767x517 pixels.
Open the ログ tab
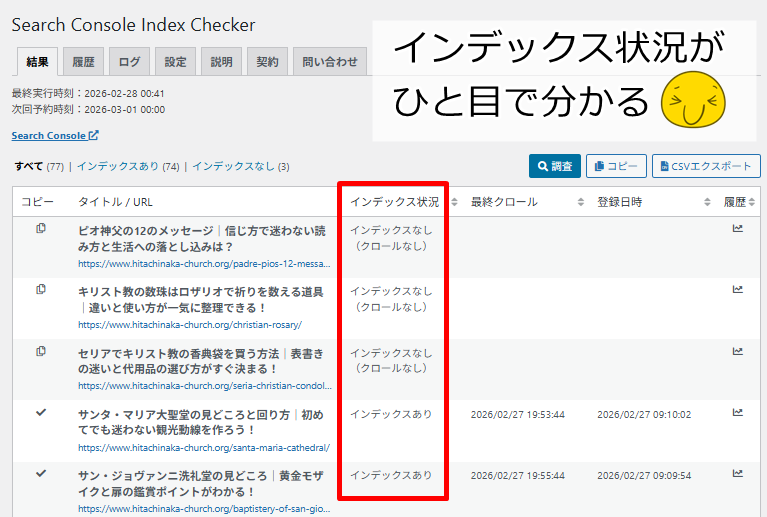(x=129, y=62)
